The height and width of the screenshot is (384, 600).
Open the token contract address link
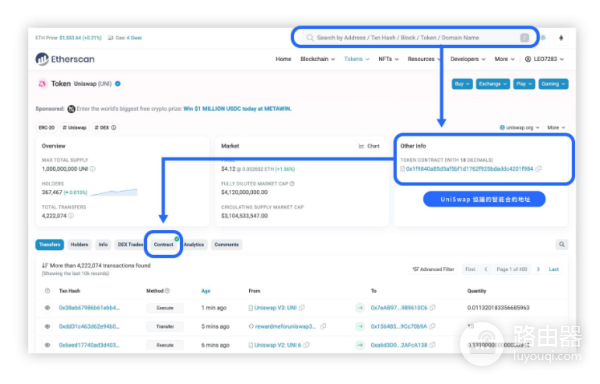click(x=469, y=169)
